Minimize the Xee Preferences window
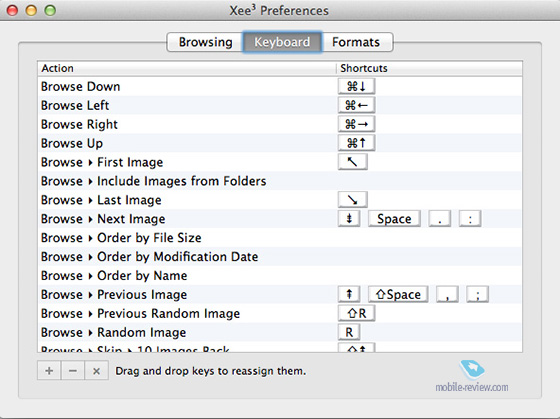 point(31,10)
